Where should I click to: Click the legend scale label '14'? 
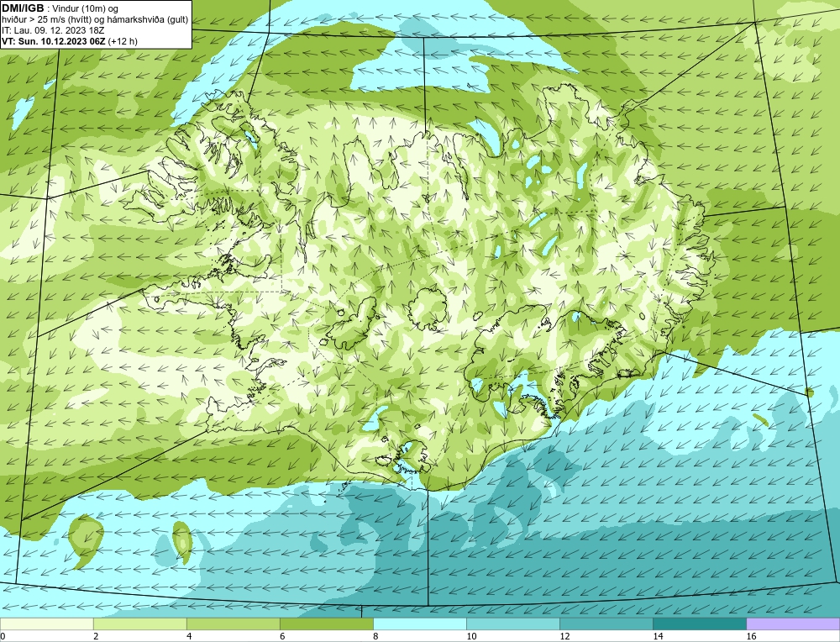[x=658, y=636]
